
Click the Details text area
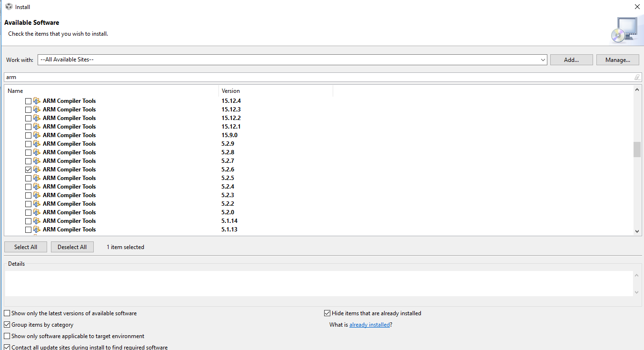[319, 284]
